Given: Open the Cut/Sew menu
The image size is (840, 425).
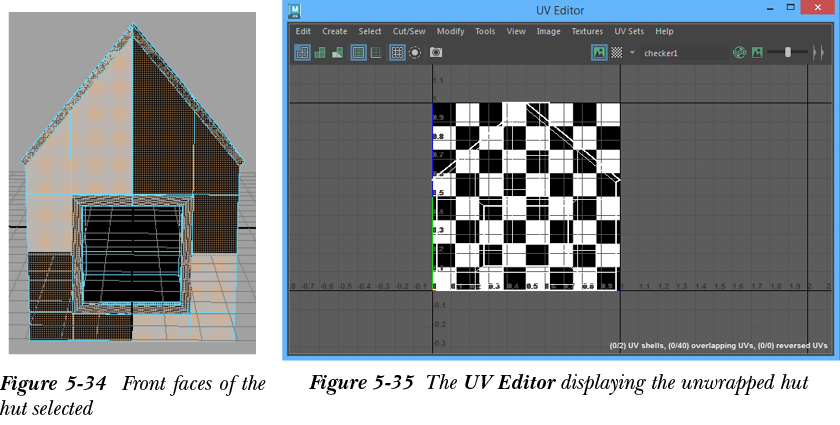Looking at the screenshot, I should point(409,31).
